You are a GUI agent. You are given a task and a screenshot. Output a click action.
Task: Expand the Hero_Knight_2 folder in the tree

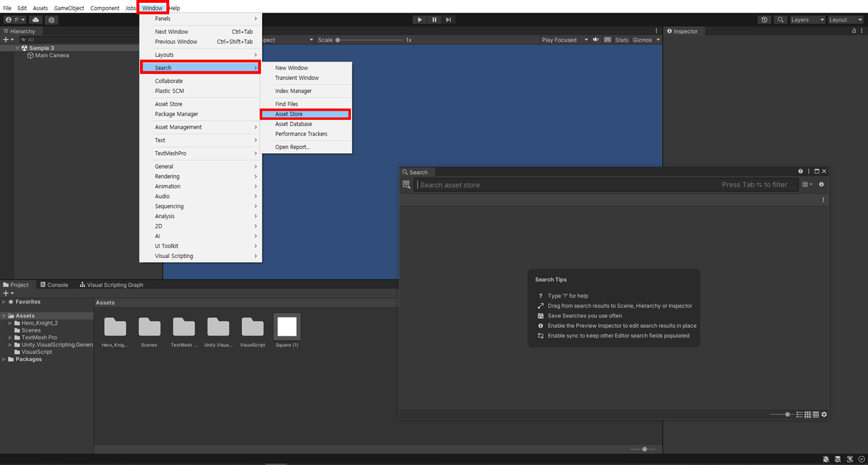(10, 323)
